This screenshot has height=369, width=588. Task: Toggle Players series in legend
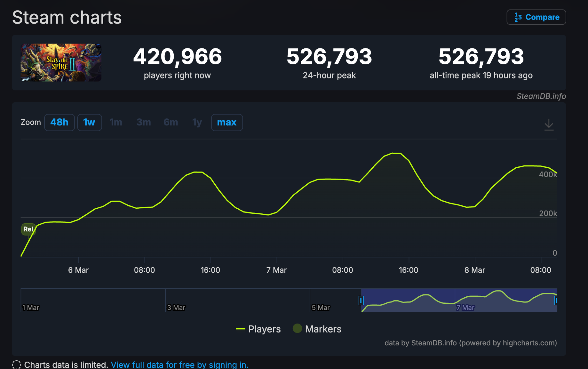pyautogui.click(x=264, y=329)
